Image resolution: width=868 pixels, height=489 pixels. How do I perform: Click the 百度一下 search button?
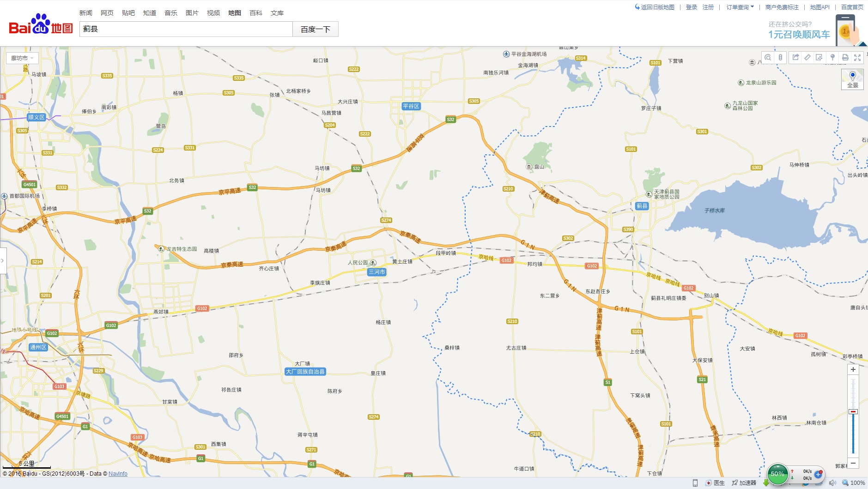click(316, 29)
